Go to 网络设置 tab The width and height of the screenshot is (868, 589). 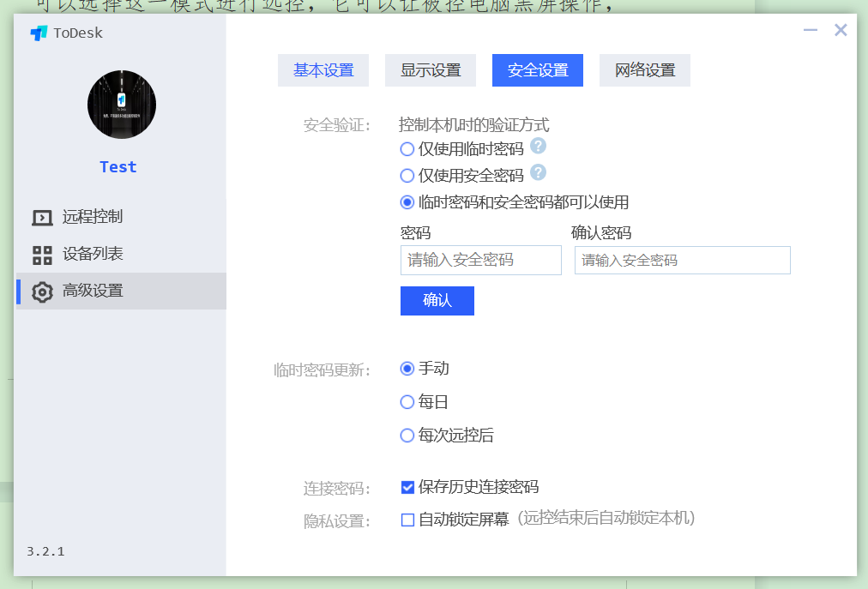pyautogui.click(x=645, y=70)
